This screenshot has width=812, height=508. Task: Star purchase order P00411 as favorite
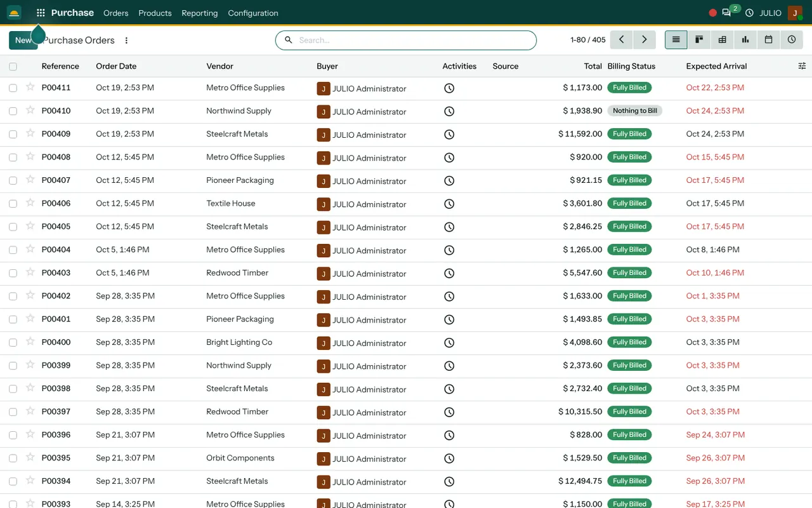pos(30,87)
